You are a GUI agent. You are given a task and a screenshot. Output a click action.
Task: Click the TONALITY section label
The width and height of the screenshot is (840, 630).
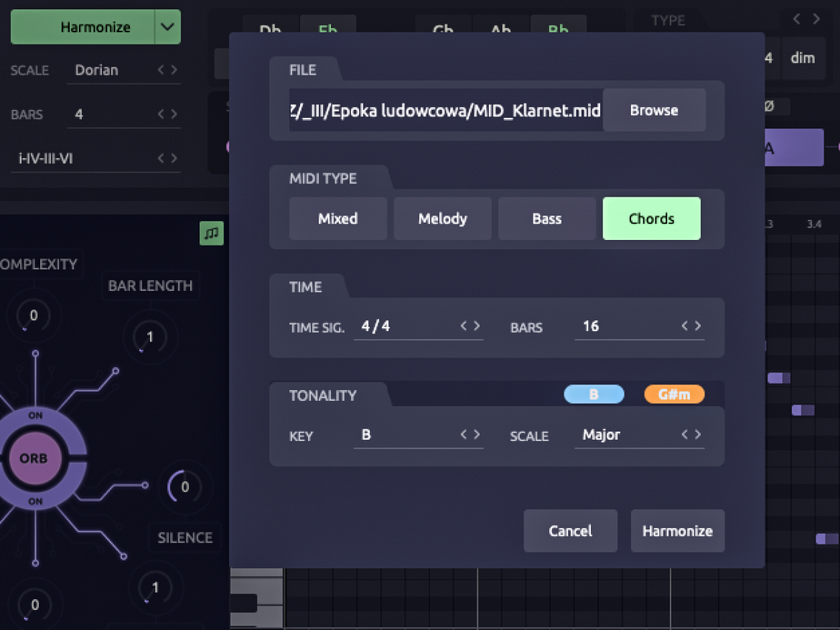tap(322, 396)
